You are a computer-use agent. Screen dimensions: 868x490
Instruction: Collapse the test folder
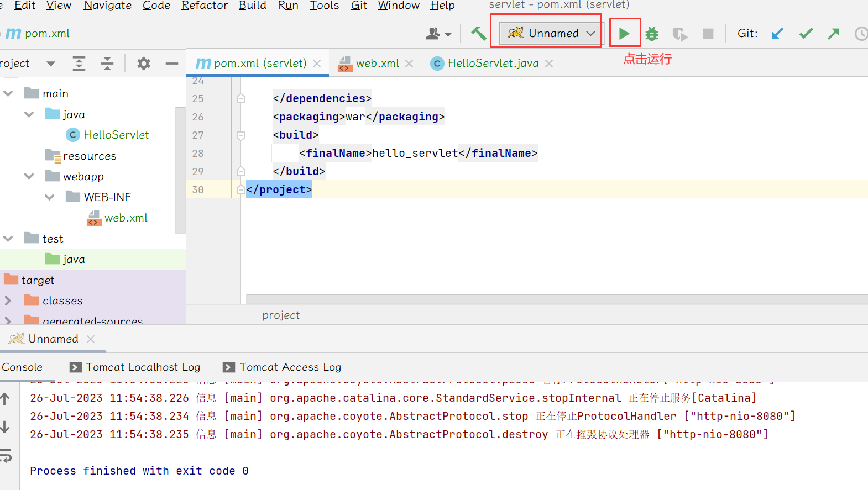coord(8,239)
